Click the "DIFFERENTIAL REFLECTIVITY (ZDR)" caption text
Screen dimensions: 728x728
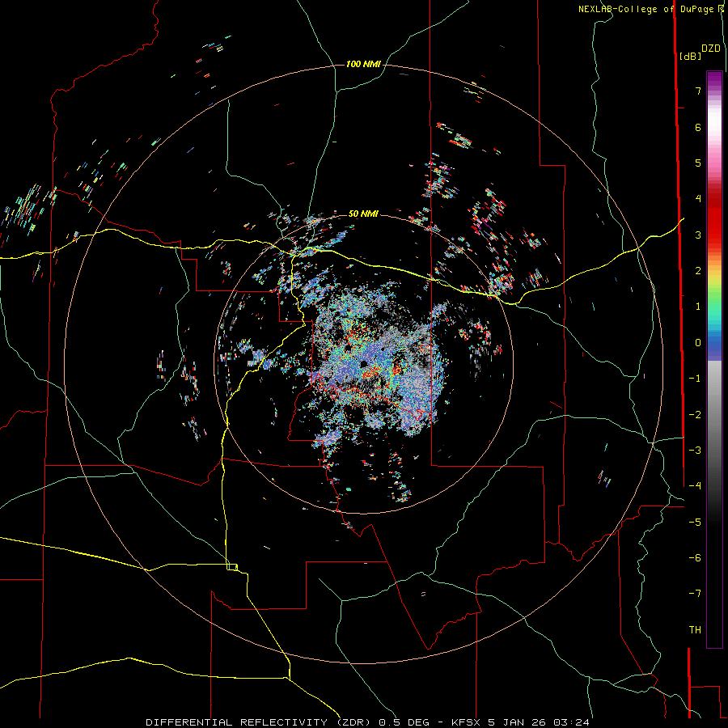click(258, 722)
